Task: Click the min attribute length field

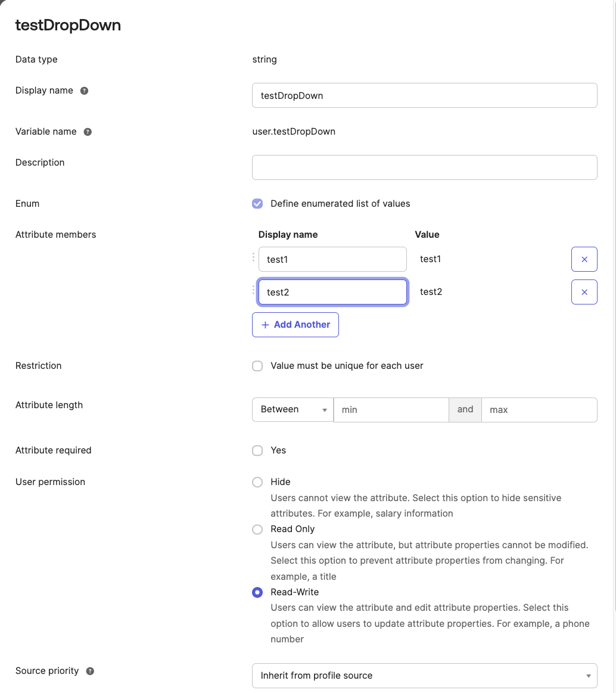Action: click(391, 410)
